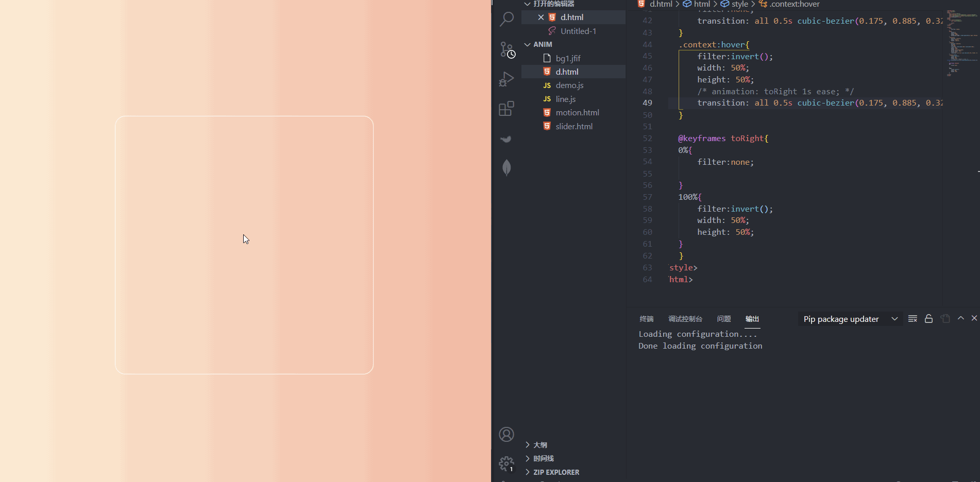980x482 pixels.
Task: Select the 输出 tab
Action: (752, 319)
